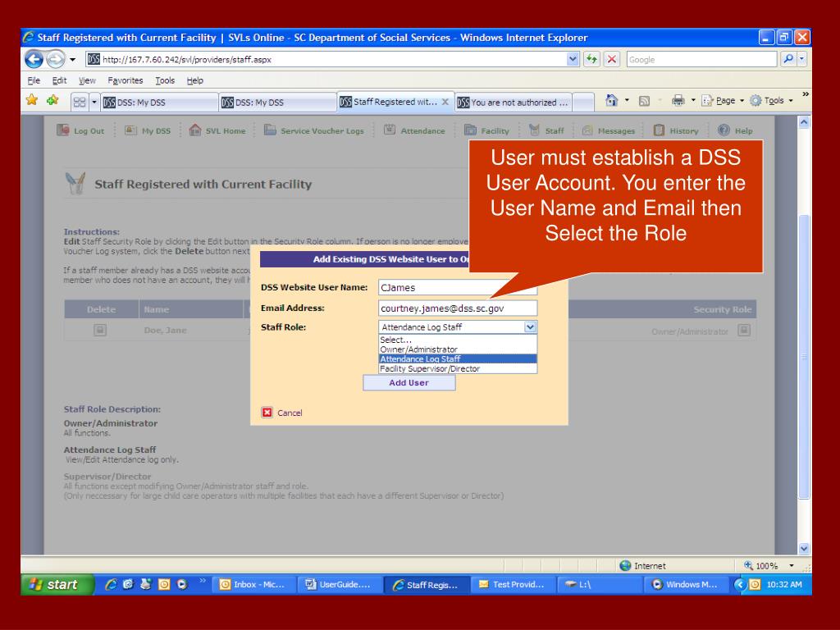
Task: Click the Email Address input field
Action: (458, 308)
